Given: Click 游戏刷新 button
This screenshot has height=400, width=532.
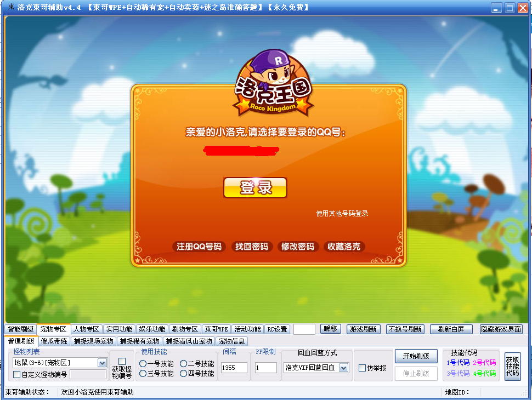Looking at the screenshot, I should pyautogui.click(x=364, y=329).
